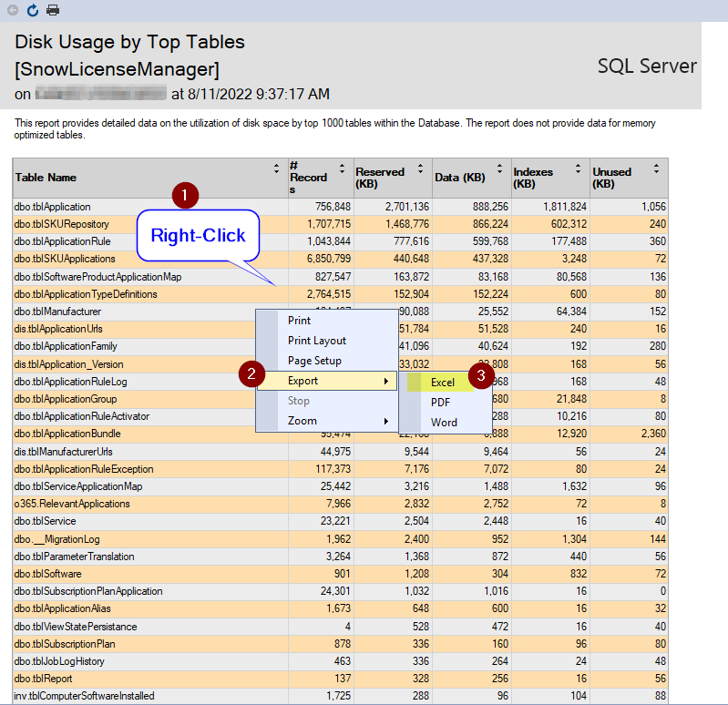The image size is (728, 705).
Task: Select the greyed-out Stop menu entry
Action: point(327,401)
